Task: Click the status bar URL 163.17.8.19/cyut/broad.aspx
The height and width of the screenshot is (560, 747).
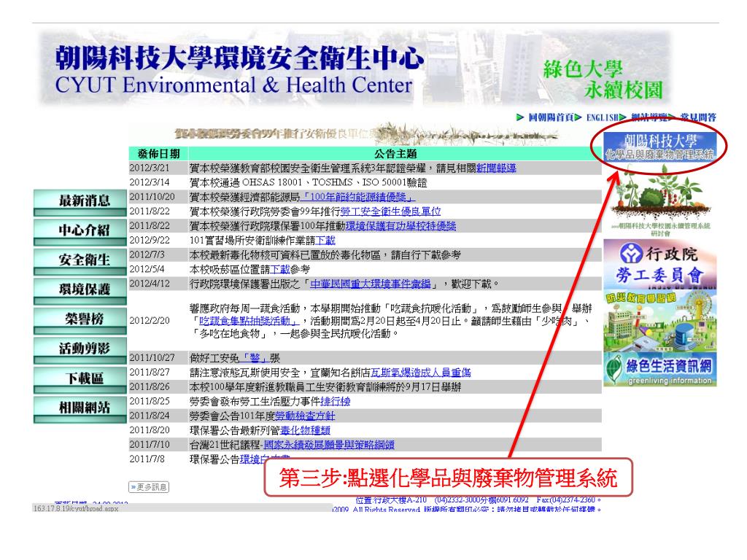Action: 76,508
